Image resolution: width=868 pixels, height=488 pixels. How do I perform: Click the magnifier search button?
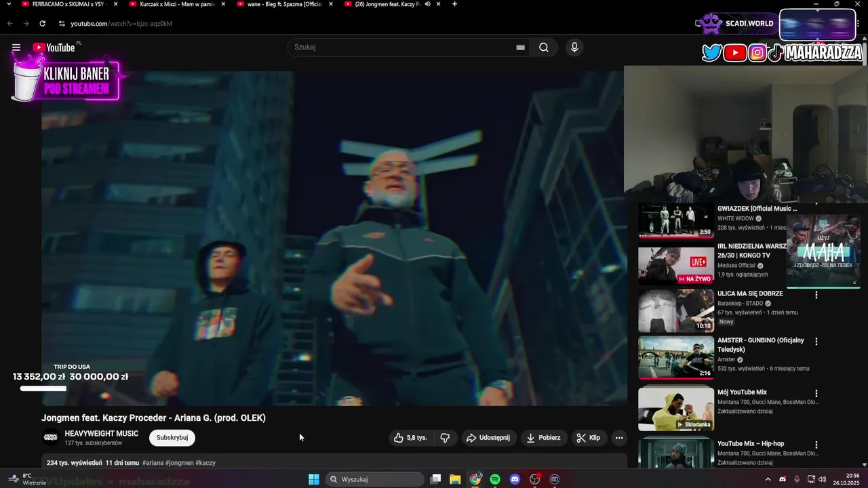click(544, 47)
